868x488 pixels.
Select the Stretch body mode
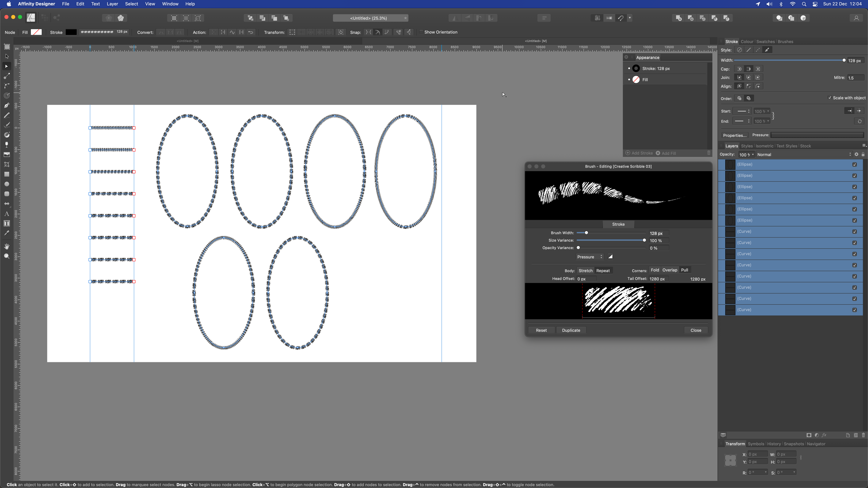(x=585, y=270)
